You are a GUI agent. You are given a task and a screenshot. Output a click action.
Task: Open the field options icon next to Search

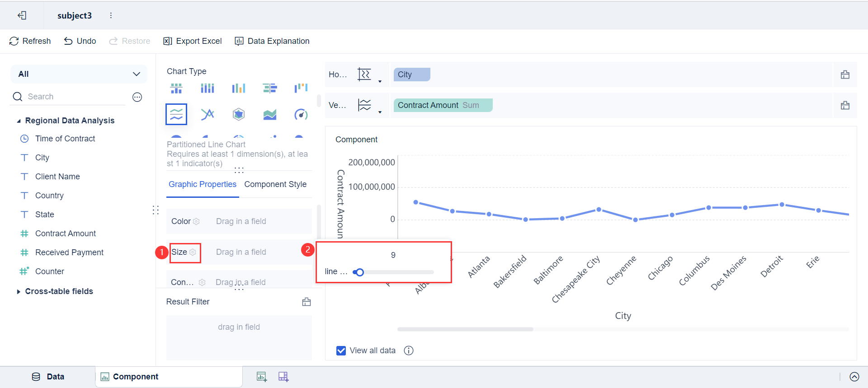(x=137, y=97)
